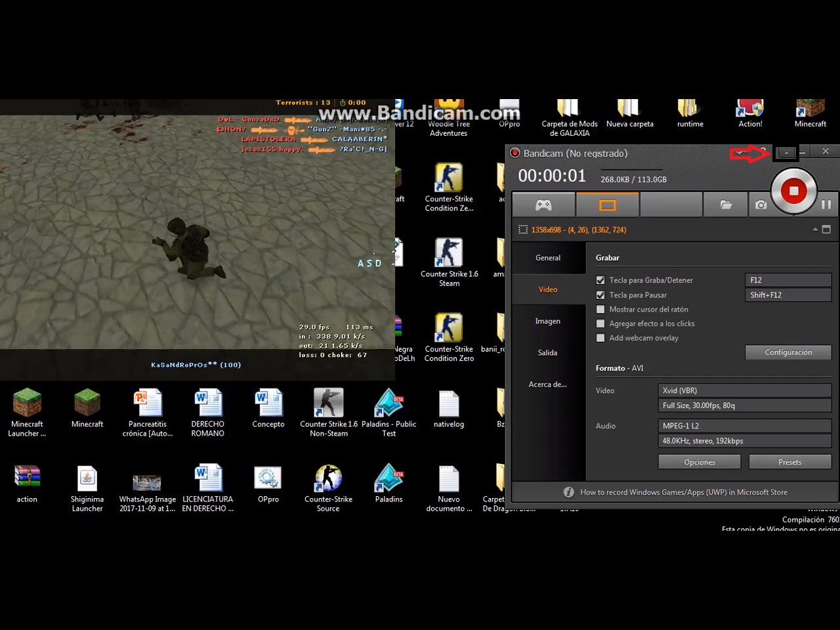Launch Counter-Strike Source shortcut
Viewport: 840px width, 630px height.
click(328, 488)
